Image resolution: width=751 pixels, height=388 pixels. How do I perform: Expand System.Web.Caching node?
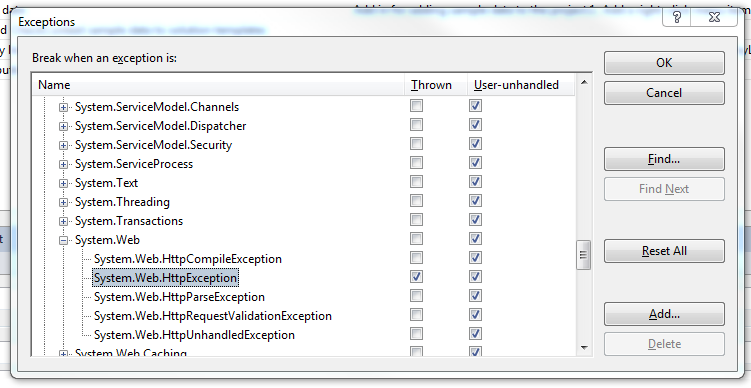pos(63,354)
